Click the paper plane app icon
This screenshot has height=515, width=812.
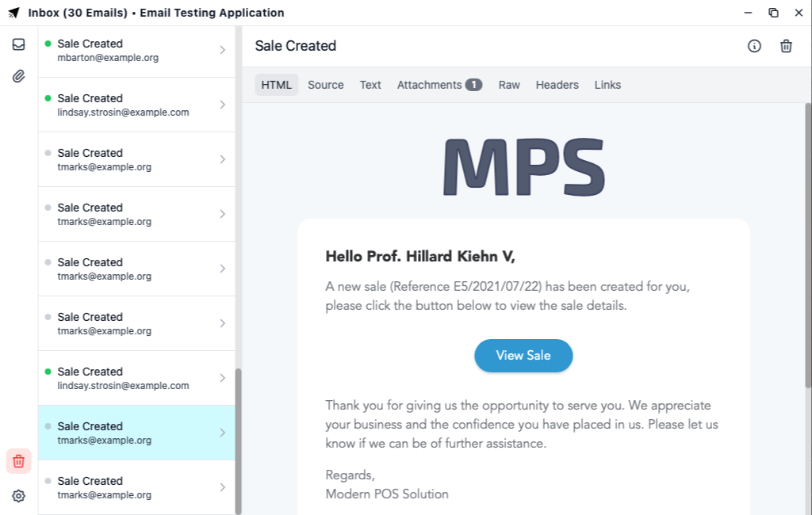(x=13, y=13)
